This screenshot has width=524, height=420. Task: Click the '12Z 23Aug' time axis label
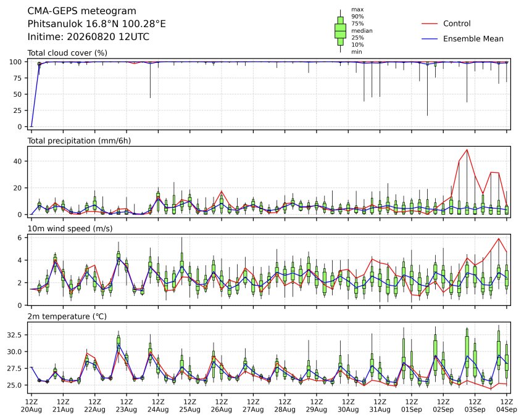coord(127,406)
